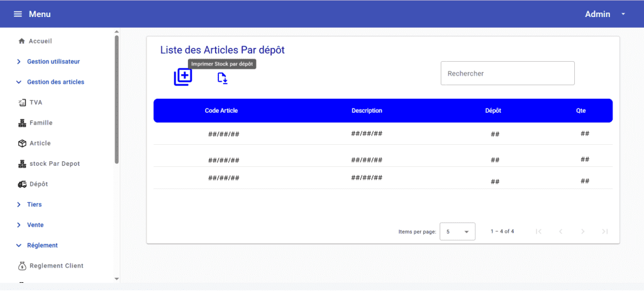The width and height of the screenshot is (644, 291).
Task: Open the Items per page dropdown
Action: coord(457,231)
